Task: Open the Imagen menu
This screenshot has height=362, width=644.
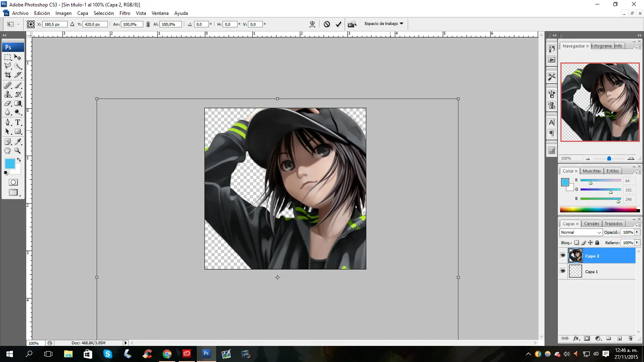Action: coord(64,13)
